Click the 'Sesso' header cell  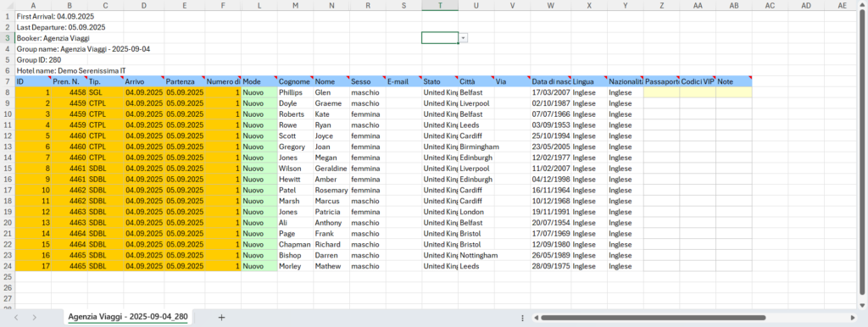(368, 81)
